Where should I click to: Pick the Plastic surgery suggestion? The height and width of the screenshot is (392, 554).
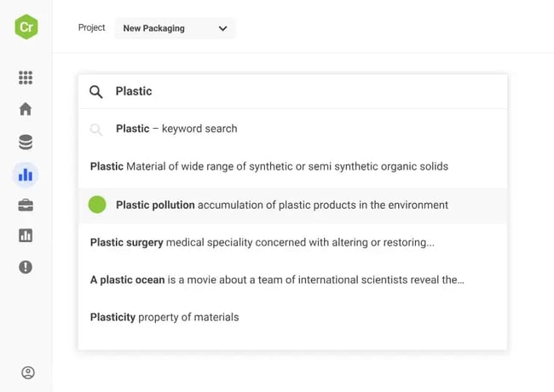pyautogui.click(x=263, y=242)
